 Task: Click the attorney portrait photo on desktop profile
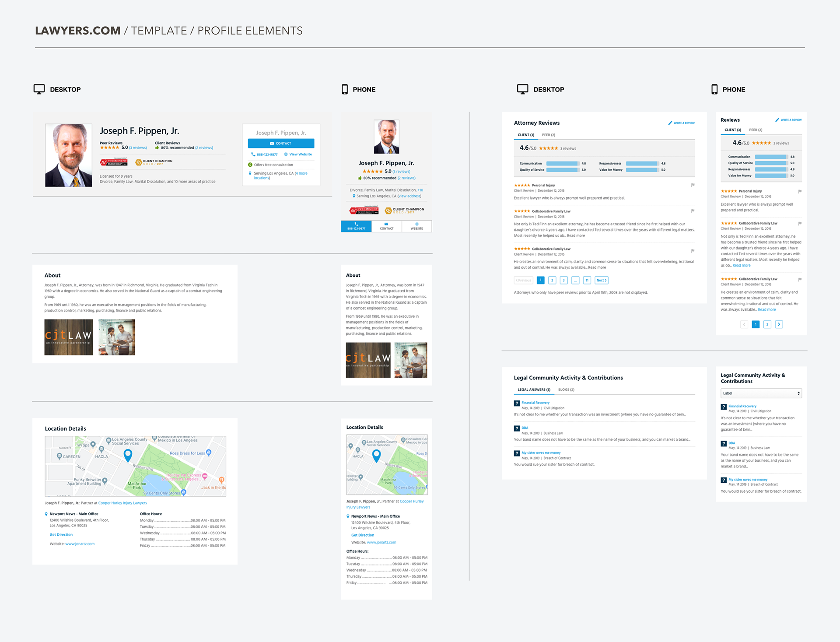(x=69, y=155)
